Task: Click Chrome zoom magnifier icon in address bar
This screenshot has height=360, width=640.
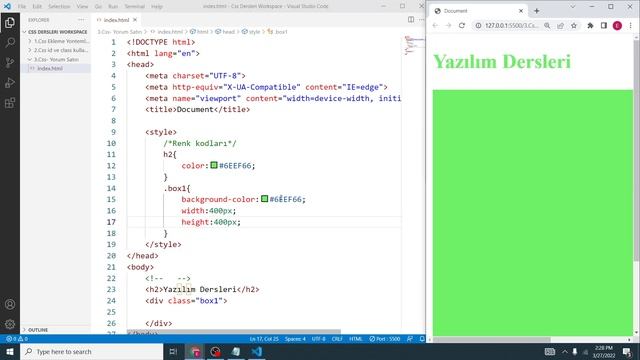Action: click(547, 25)
